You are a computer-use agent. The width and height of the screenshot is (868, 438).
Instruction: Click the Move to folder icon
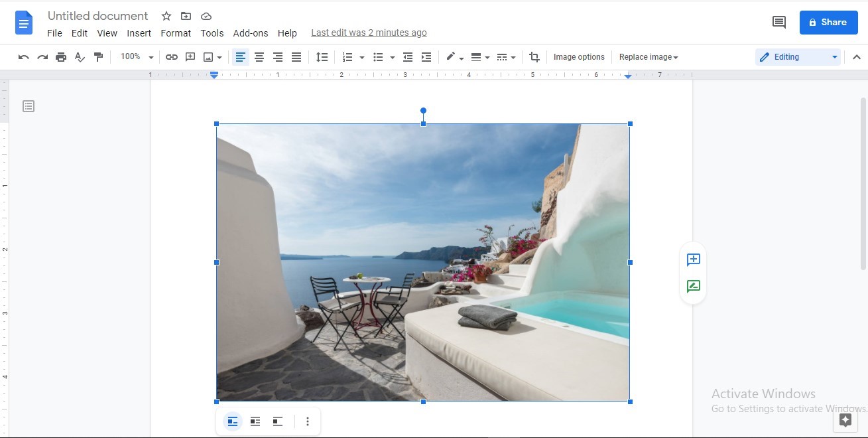(186, 16)
